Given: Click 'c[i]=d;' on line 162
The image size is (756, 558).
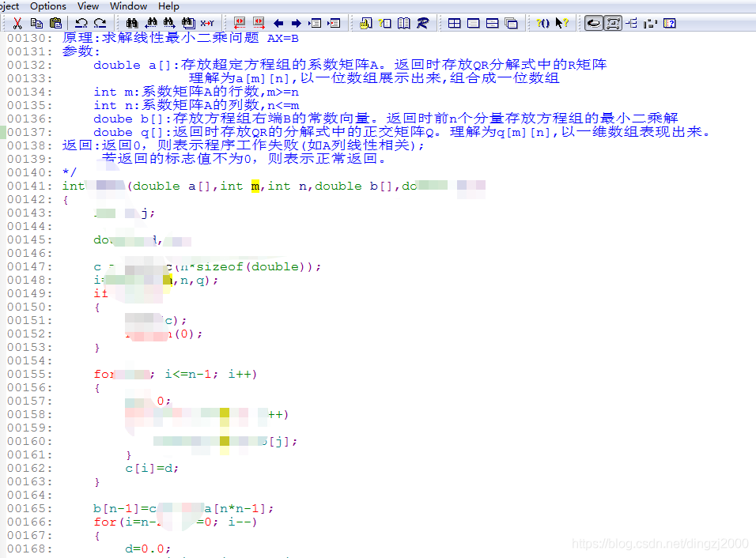Looking at the screenshot, I should tap(152, 469).
